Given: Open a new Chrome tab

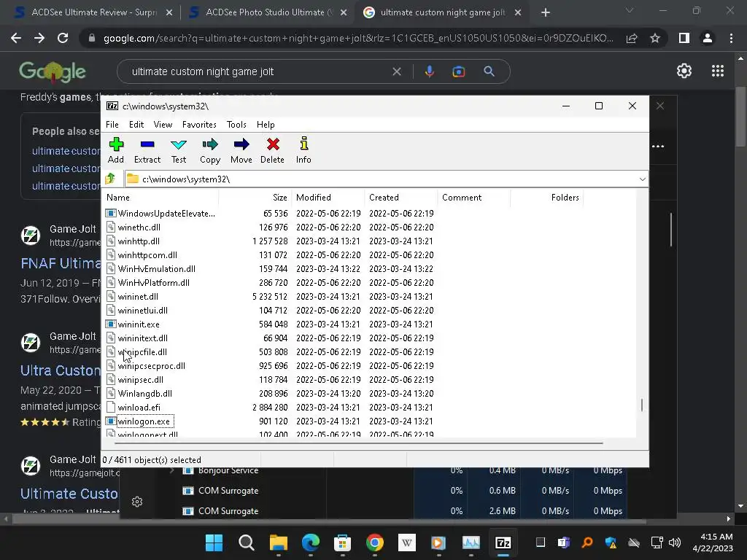Looking at the screenshot, I should (546, 12).
